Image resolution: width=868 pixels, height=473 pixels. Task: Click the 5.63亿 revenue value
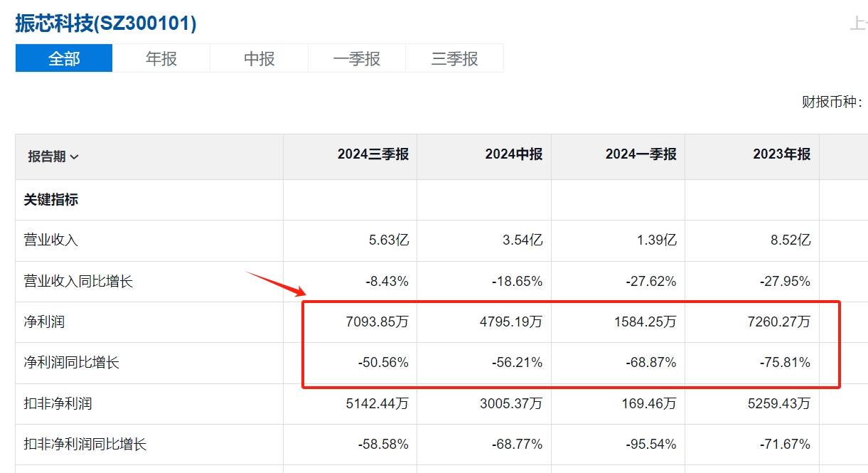pyautogui.click(x=388, y=240)
